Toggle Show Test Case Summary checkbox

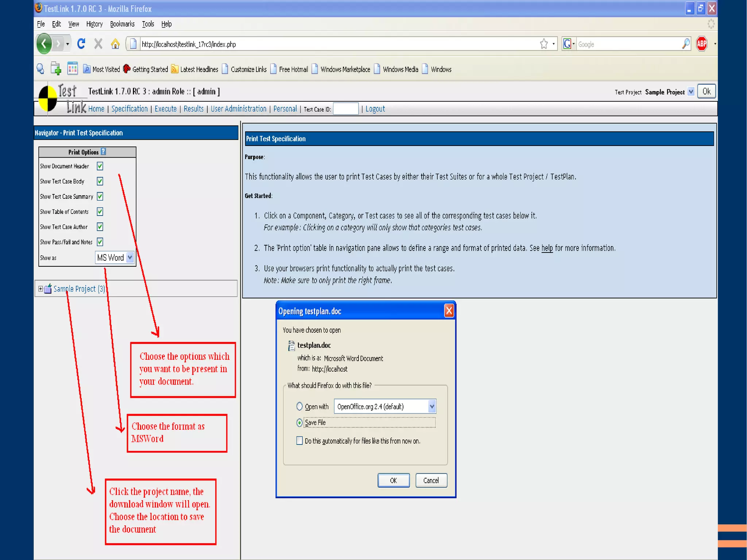click(x=100, y=197)
